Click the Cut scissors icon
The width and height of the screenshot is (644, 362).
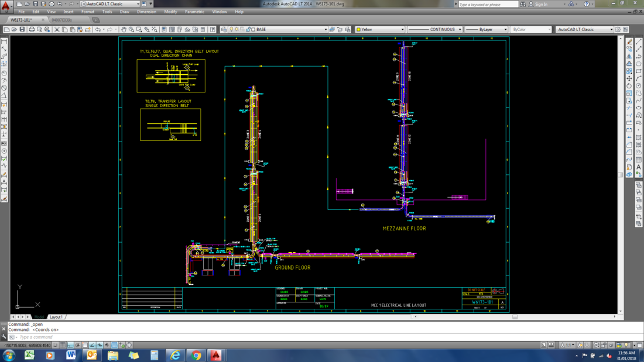[57, 30]
